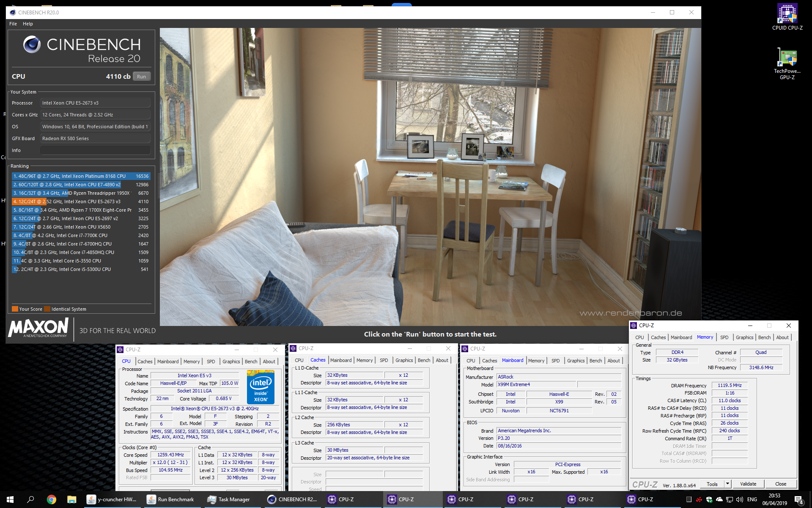Switch to CINEBENCH R20 taskbar item
Viewport: 812px width, 508px height.
click(x=292, y=500)
